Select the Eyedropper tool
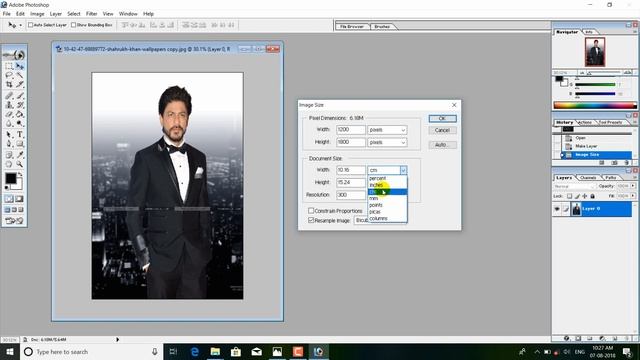Image resolution: width=640 pixels, height=360 pixels. 20,155
